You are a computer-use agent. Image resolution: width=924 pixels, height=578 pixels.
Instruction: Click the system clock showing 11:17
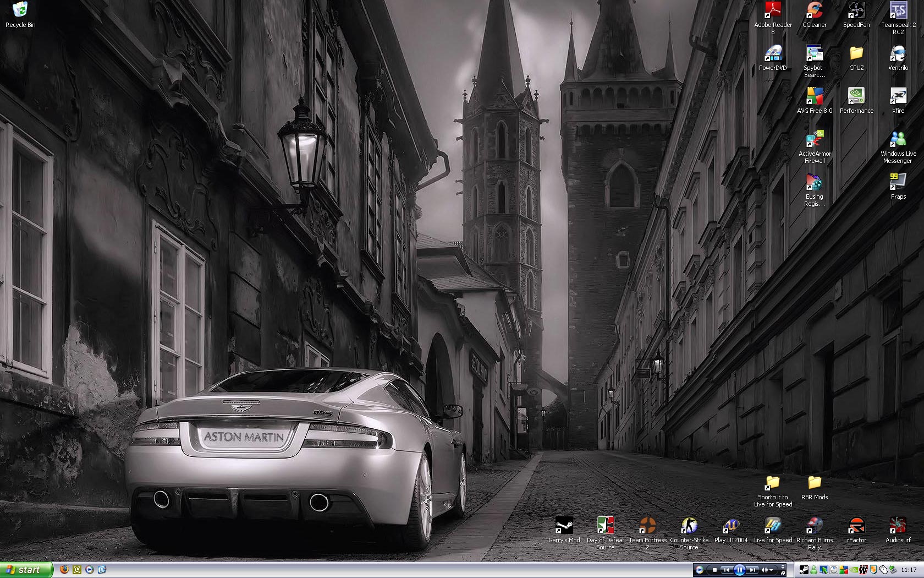tap(909, 570)
